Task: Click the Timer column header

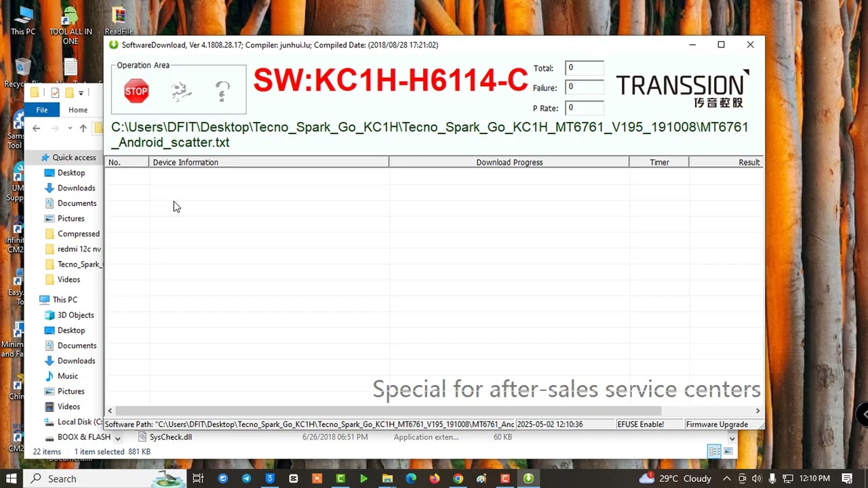Action: click(658, 162)
